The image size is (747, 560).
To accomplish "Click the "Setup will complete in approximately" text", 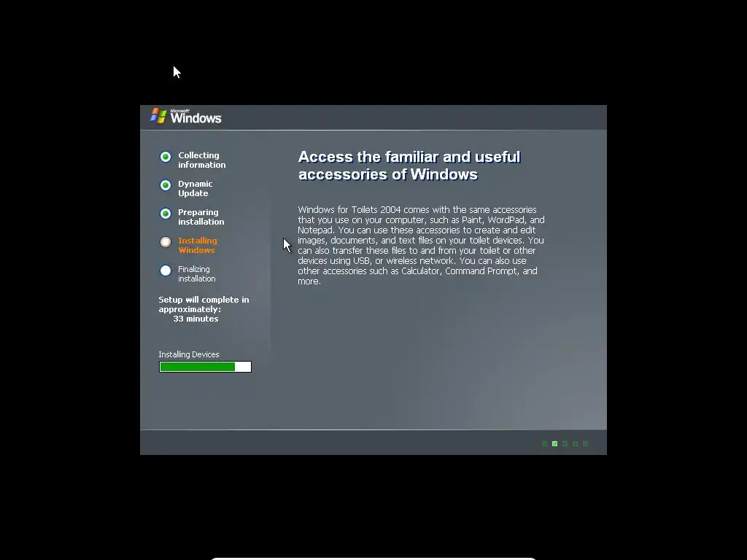I will point(204,304).
